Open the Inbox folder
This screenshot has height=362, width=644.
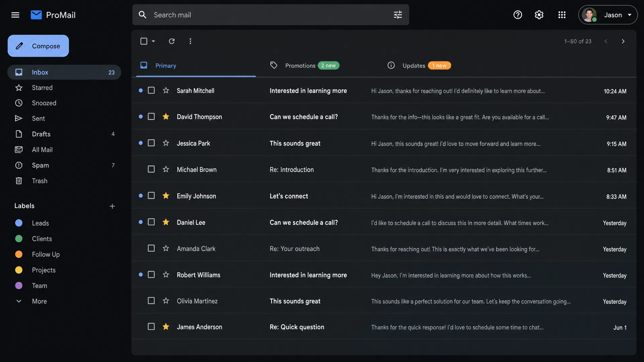point(64,72)
